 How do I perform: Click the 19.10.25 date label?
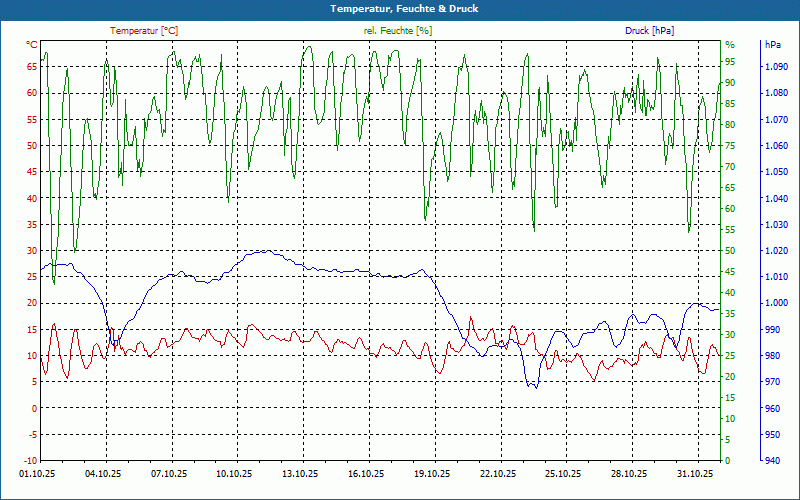(432, 474)
